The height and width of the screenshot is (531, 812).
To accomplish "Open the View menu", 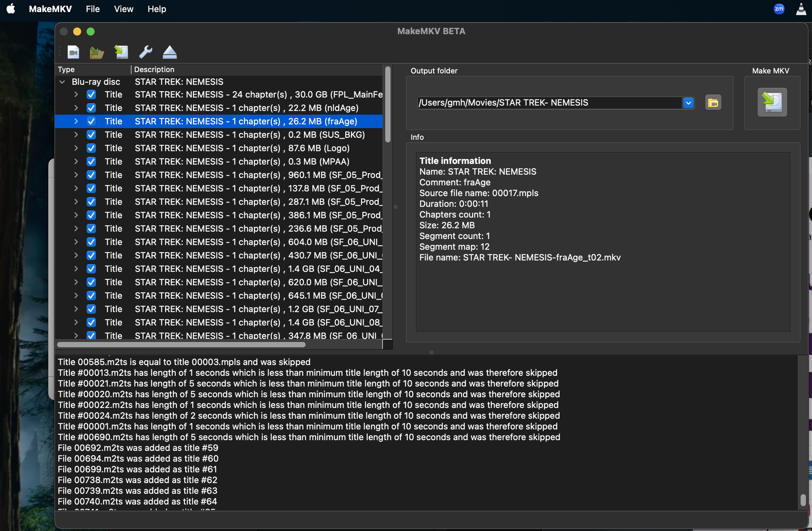I will [x=123, y=9].
